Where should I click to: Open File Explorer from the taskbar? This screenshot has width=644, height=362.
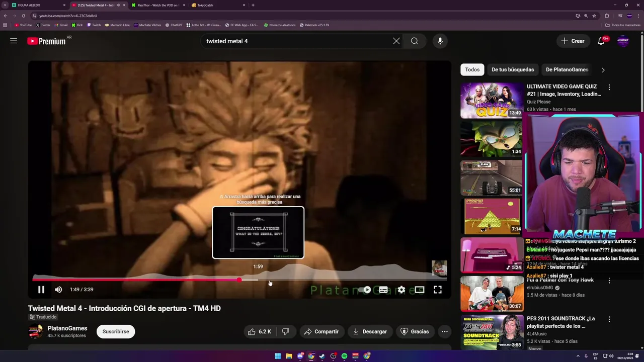(x=289, y=356)
